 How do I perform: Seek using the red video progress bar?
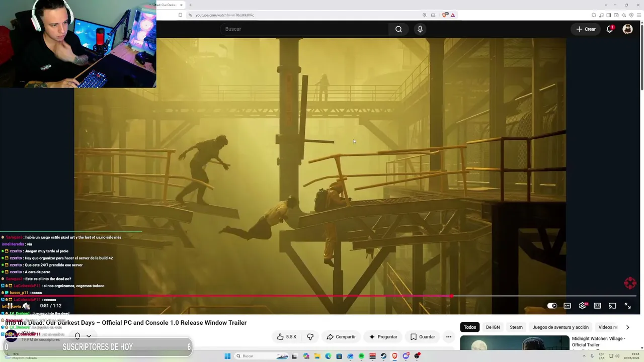[320, 296]
